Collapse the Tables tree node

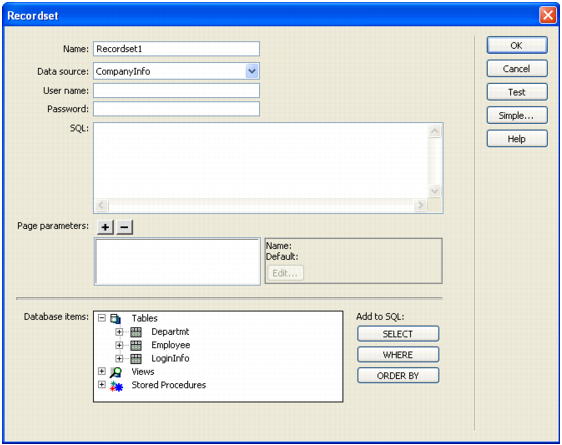[x=102, y=318]
